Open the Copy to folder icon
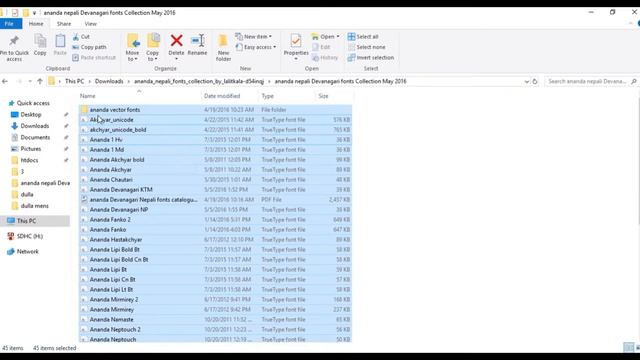The image size is (640, 360). click(x=153, y=41)
